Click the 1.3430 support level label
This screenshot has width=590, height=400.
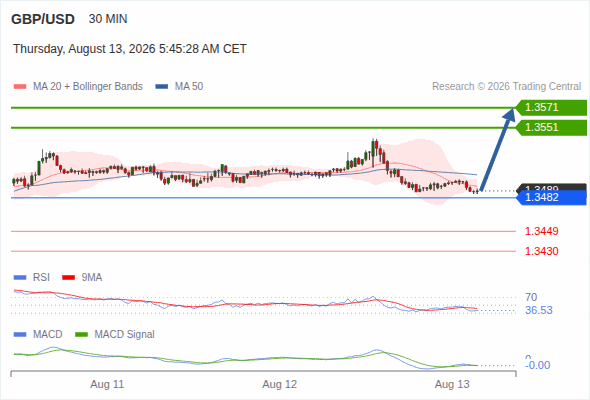coord(541,251)
